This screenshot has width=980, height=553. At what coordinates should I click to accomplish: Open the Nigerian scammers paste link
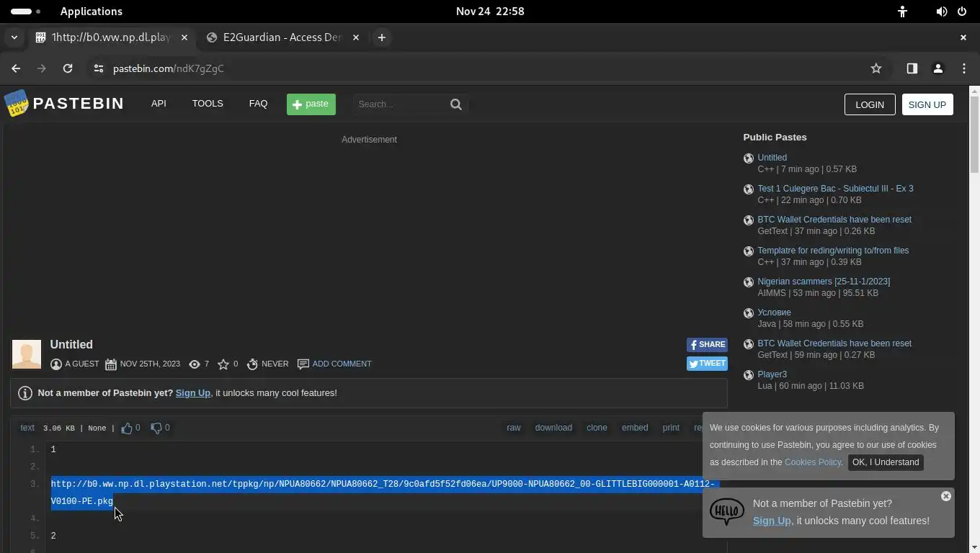tap(824, 282)
